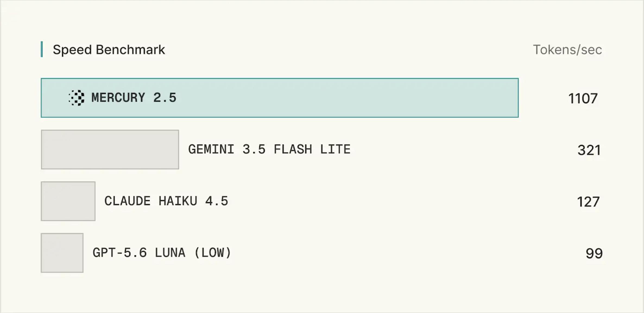This screenshot has height=313, width=644.
Task: Click the GEMINI 3.5 FLASH LITE label
Action: click(x=269, y=149)
